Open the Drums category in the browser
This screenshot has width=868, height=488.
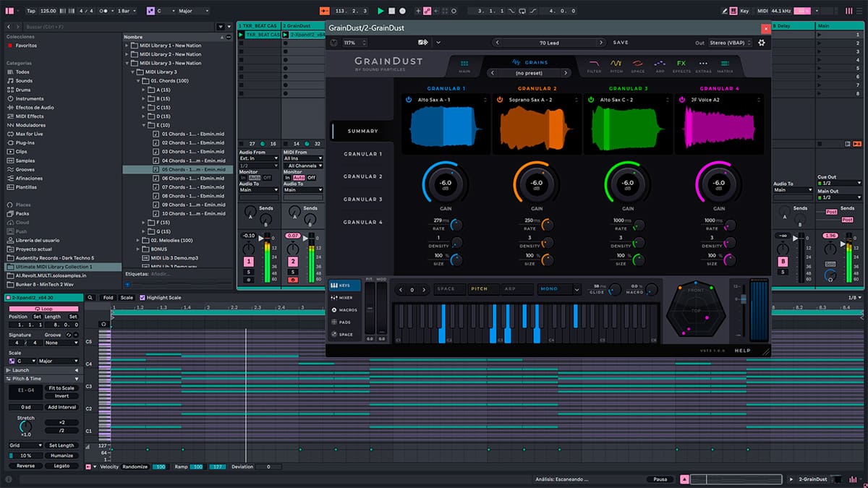click(x=24, y=90)
